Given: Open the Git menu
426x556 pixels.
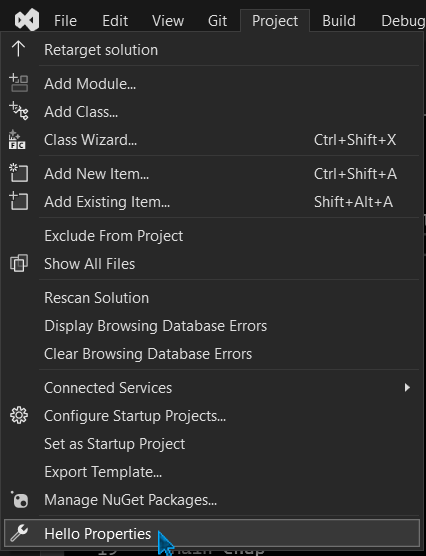Looking at the screenshot, I should 217,21.
